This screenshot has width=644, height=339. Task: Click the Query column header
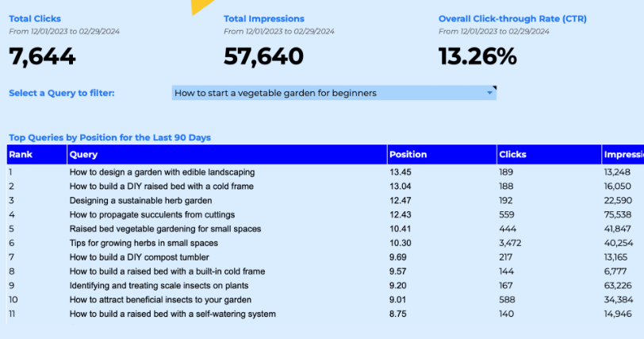[227, 155]
